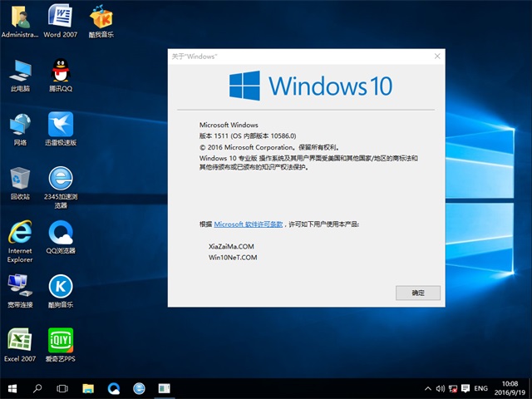Open the Windows Start menu
Screen dimensions: 532x399
[13, 388]
